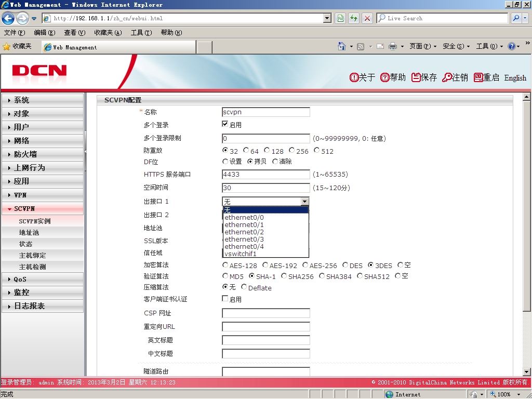
Task: Open the 查看(V) menu
Action: tap(75, 33)
